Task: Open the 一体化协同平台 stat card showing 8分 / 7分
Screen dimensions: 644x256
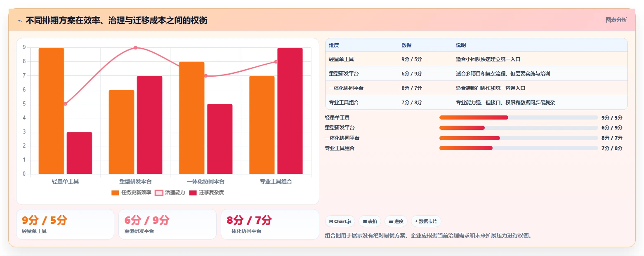Action: (x=270, y=224)
